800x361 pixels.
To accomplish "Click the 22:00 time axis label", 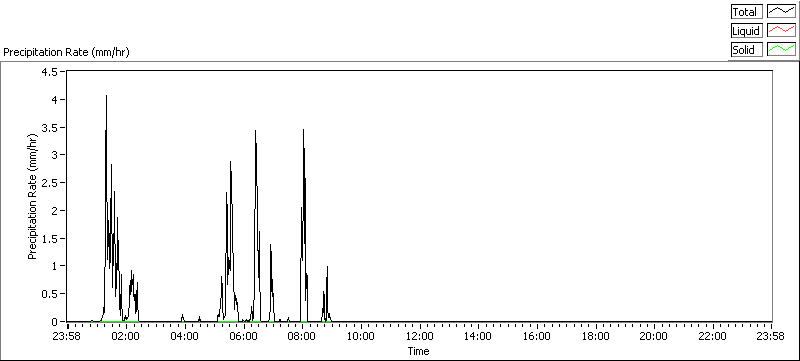I will tap(713, 336).
